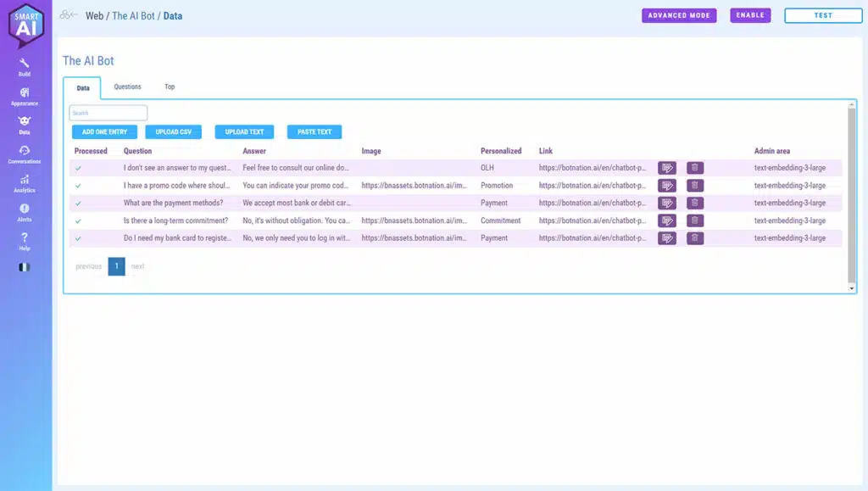Click the Smart AI logo

pos(25,25)
